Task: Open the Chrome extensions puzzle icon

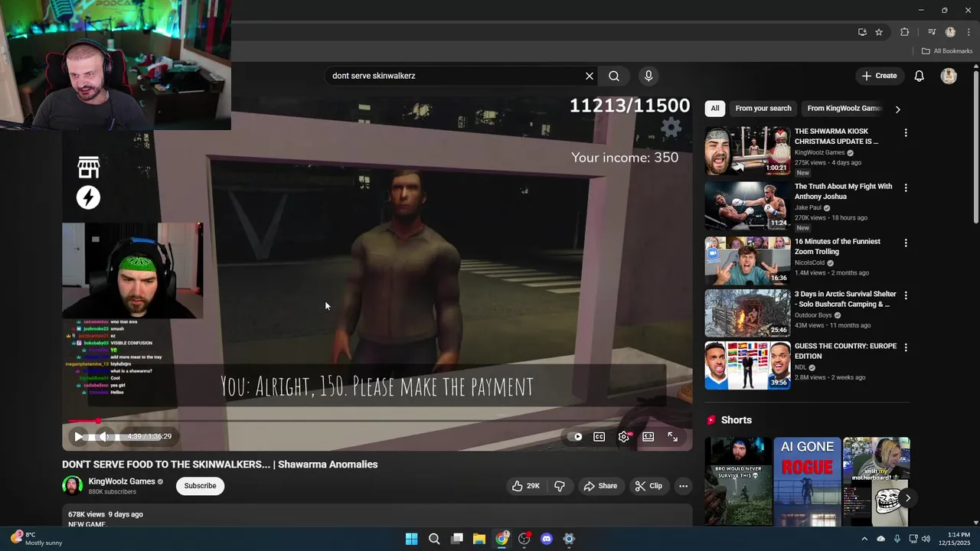Action: click(x=905, y=32)
